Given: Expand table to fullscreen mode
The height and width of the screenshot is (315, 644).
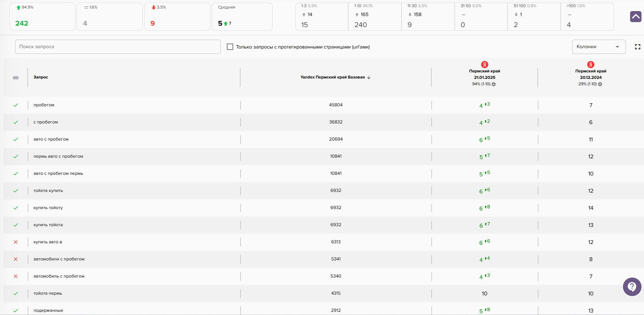Looking at the screenshot, I should 637,47.
